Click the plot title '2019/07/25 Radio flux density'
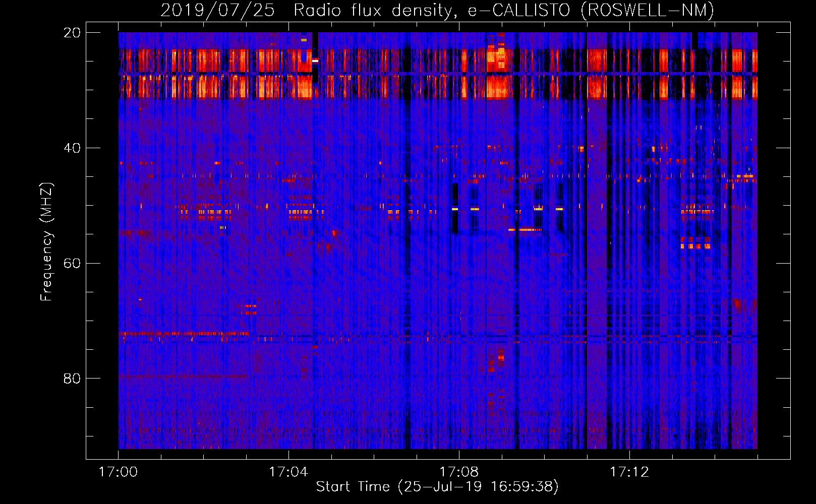Image resolution: width=816 pixels, height=504 pixels. point(437,11)
